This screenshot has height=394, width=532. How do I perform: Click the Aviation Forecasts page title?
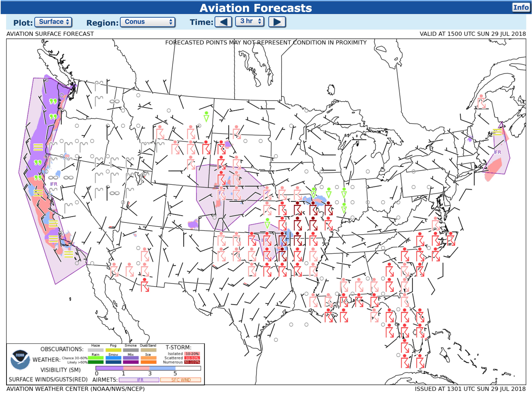pyautogui.click(x=256, y=8)
